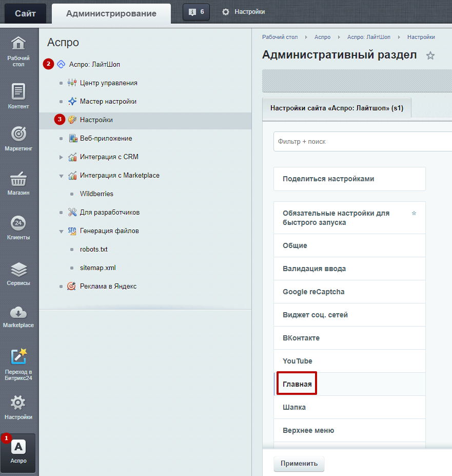Open the Виджет соц. сетей section
452x476 pixels.
click(349, 315)
